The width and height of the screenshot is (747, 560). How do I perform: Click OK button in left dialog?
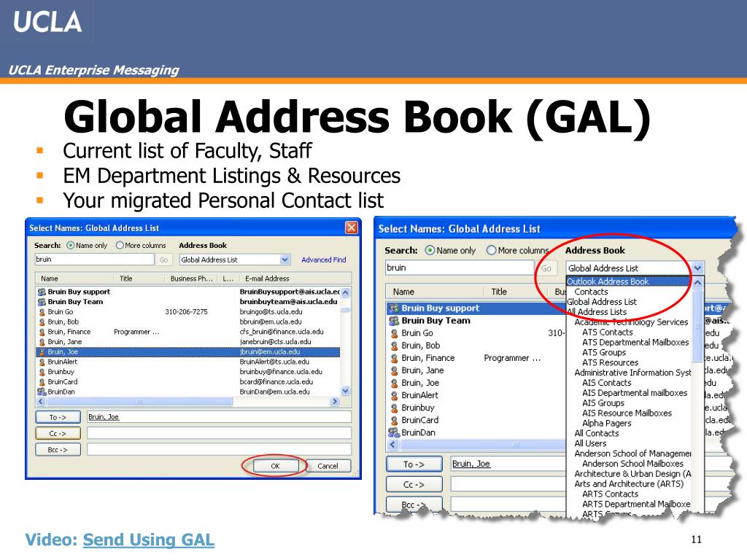pyautogui.click(x=275, y=466)
